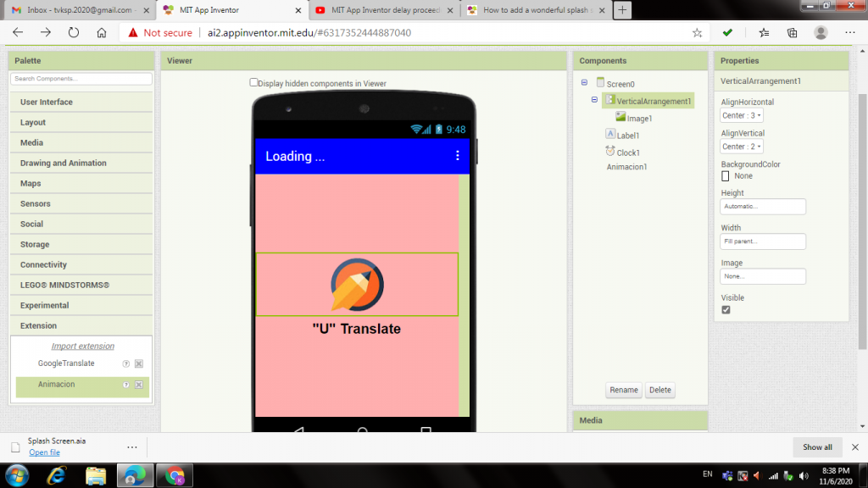
Task: Switch to How to add splash tab
Action: pyautogui.click(x=536, y=10)
